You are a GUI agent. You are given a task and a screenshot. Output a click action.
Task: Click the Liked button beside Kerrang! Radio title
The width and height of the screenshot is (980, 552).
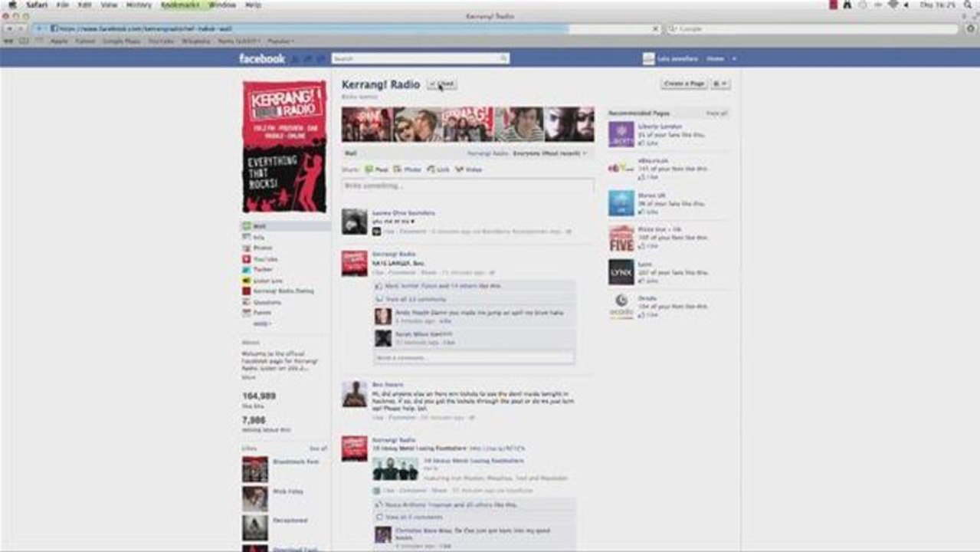[442, 84]
